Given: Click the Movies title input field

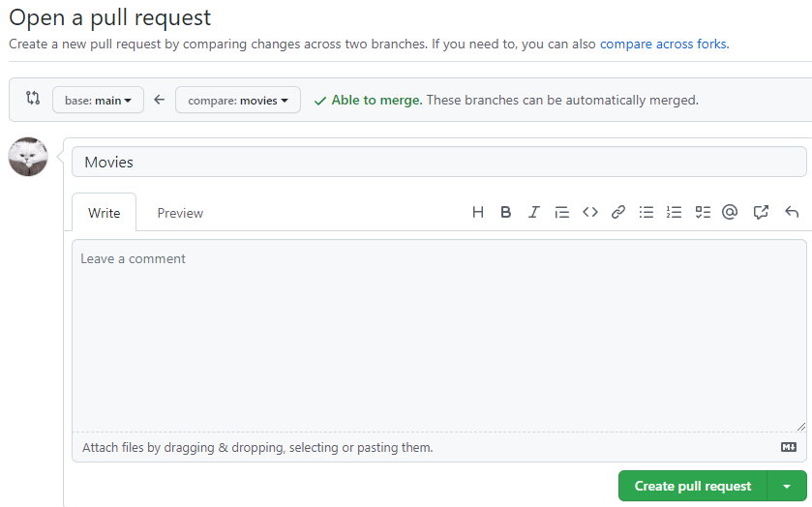Looking at the screenshot, I should point(438,163).
